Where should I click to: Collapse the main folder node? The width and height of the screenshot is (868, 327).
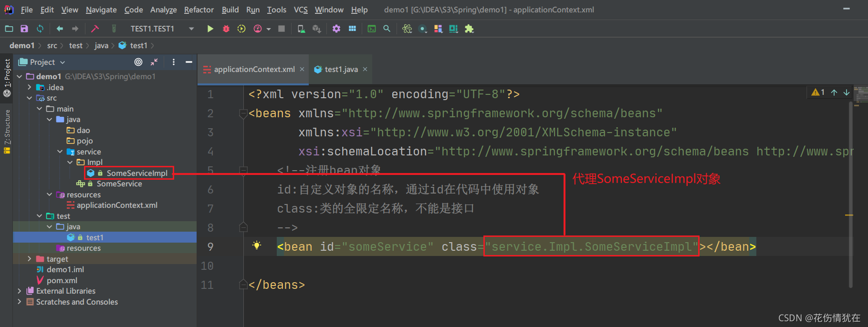coord(40,109)
